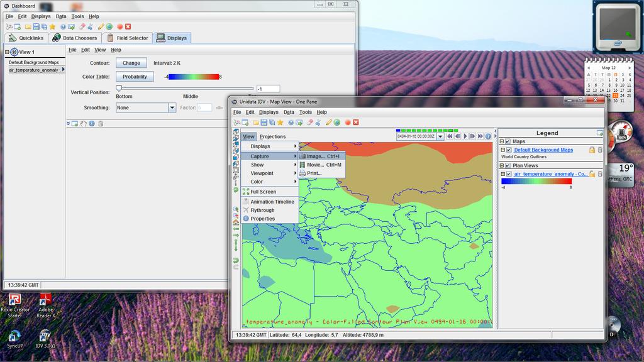This screenshot has height=362, width=644.
Task: Uncheck the Maps category checkbox in Legend
Action: (x=508, y=141)
